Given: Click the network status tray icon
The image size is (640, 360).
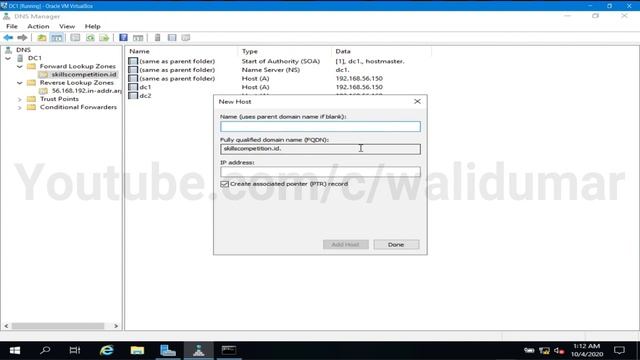Looking at the screenshot, I should coord(544,351).
